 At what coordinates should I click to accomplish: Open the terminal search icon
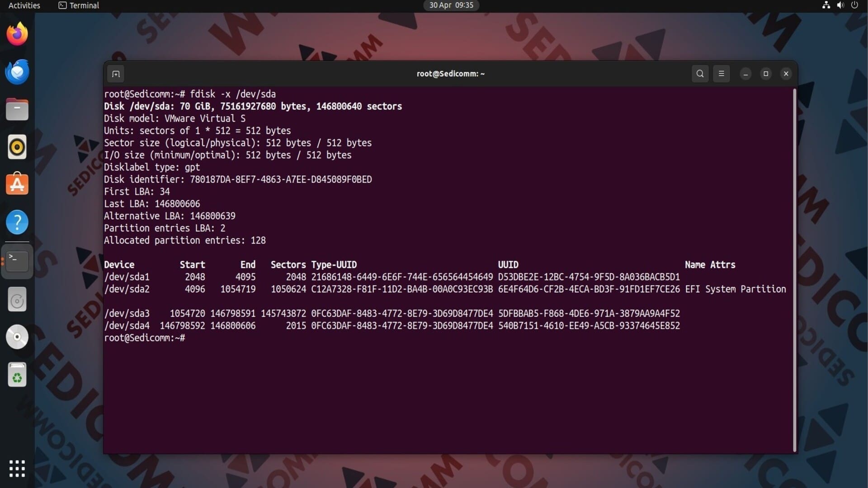click(x=700, y=74)
